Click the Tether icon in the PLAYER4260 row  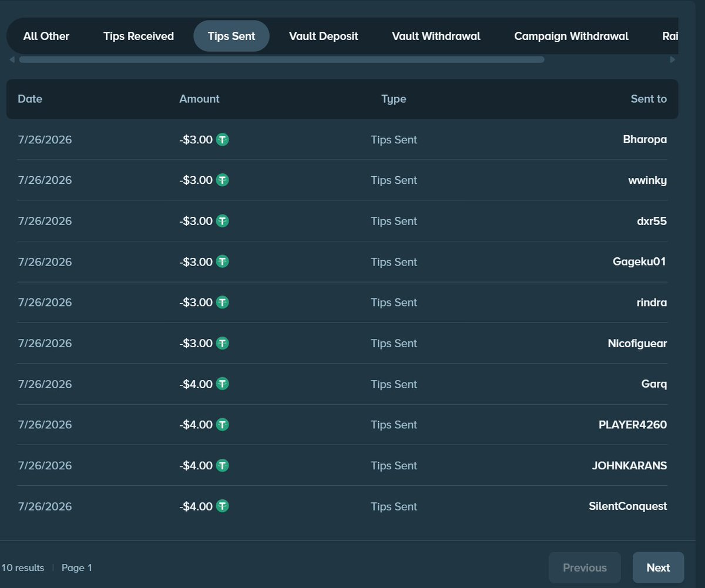(x=222, y=425)
